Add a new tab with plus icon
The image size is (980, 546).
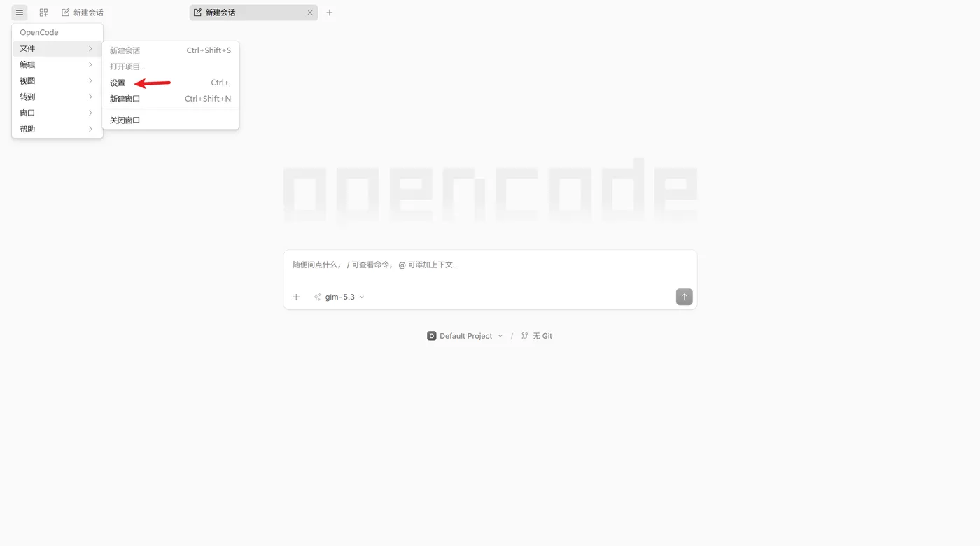click(330, 13)
